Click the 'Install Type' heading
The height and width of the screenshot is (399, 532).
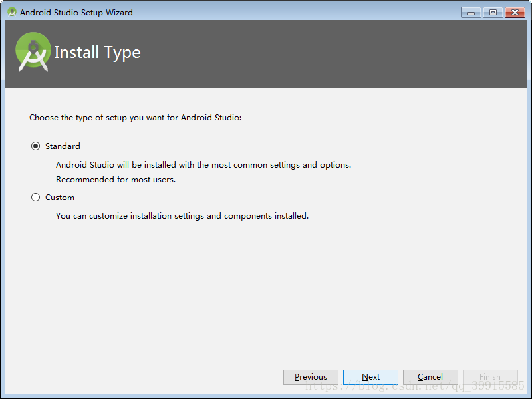(x=97, y=53)
